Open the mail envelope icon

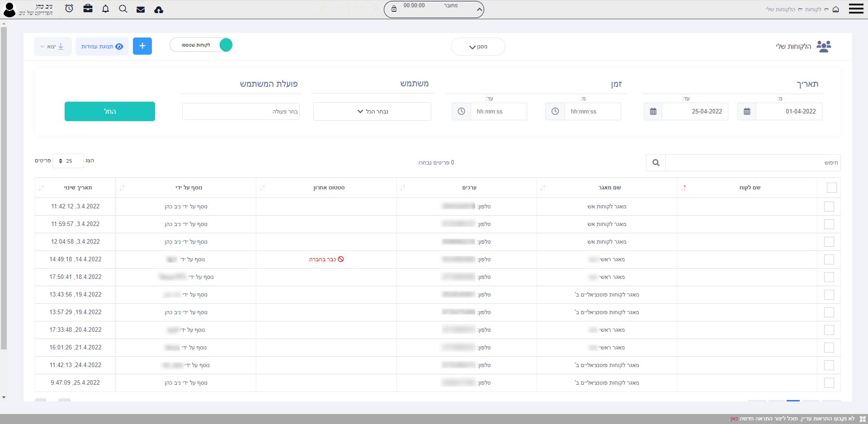(141, 9)
